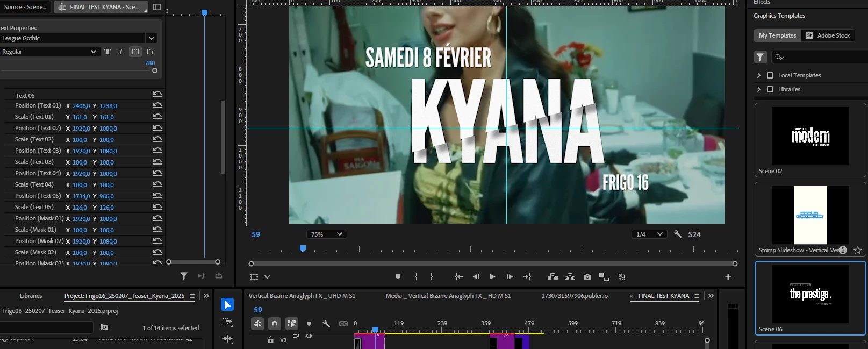Select the Selection tool arrow
This screenshot has width=868, height=349.
click(x=227, y=305)
